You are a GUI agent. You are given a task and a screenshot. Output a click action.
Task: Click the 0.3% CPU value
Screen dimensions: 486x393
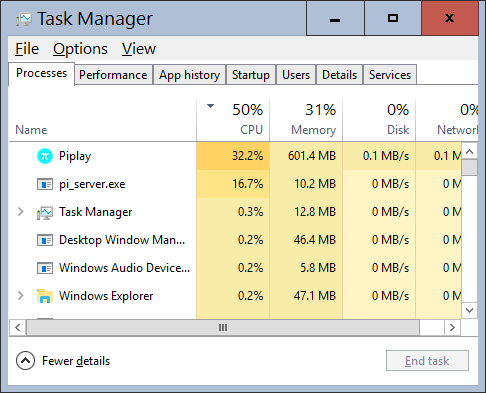click(x=251, y=212)
